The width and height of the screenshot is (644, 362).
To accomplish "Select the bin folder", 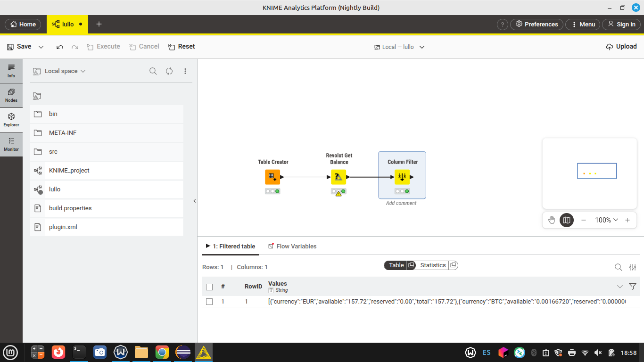I will pyautogui.click(x=107, y=114).
